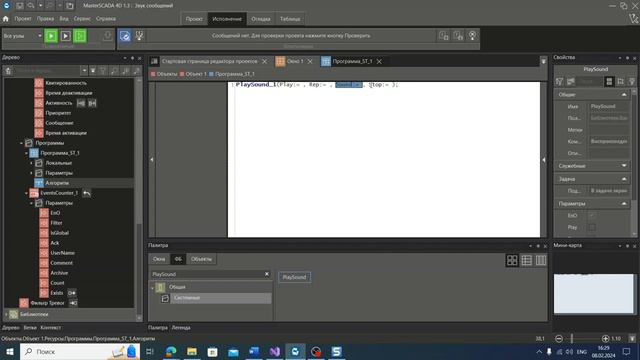The image size is (640, 360).
Task: Click the mini-map preview thumbnail
Action: coord(593,294)
